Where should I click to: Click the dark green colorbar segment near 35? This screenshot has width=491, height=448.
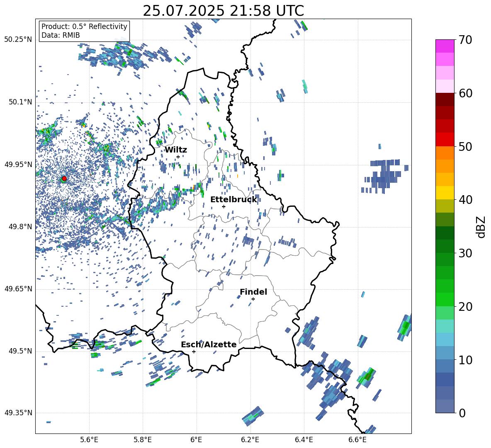coord(445,233)
